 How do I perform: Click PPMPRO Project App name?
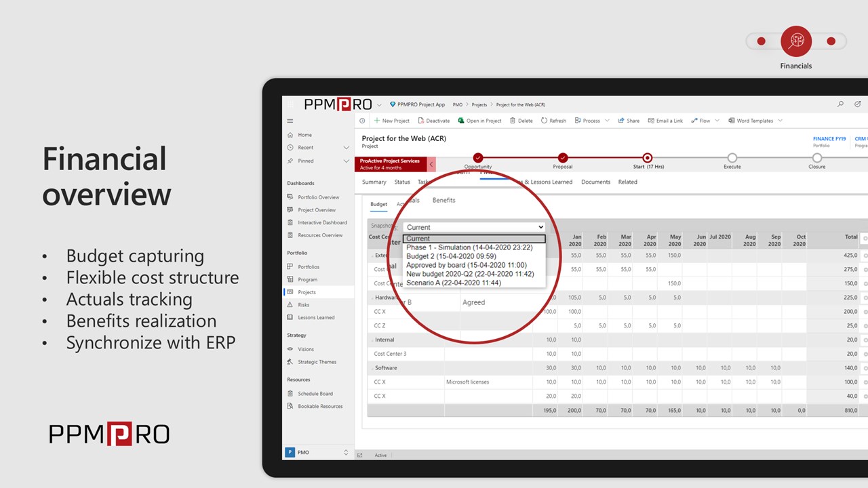point(421,105)
